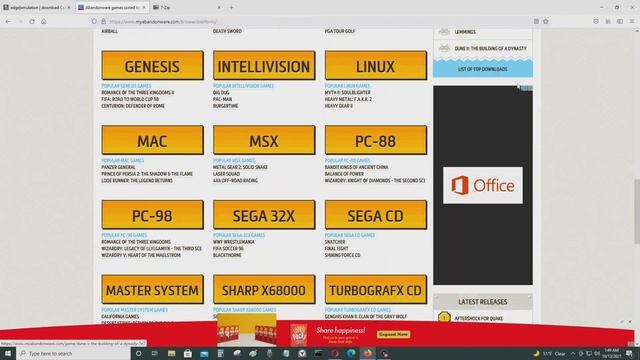Open the LINUX platform button
The width and height of the screenshot is (640, 360).
tap(376, 65)
